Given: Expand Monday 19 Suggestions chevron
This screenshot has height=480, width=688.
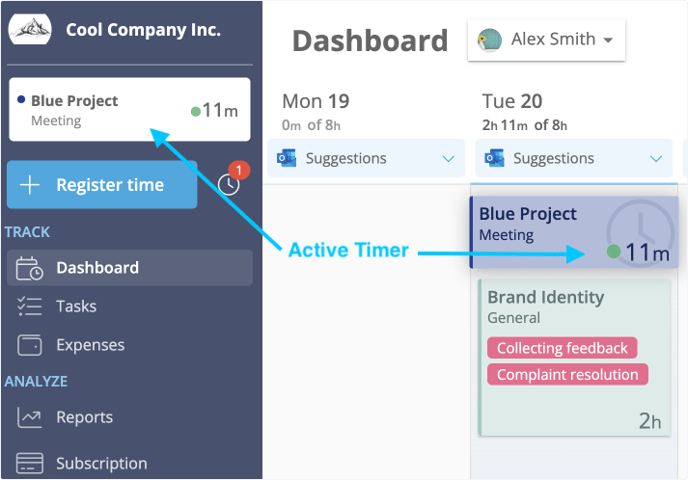Looking at the screenshot, I should 448,159.
